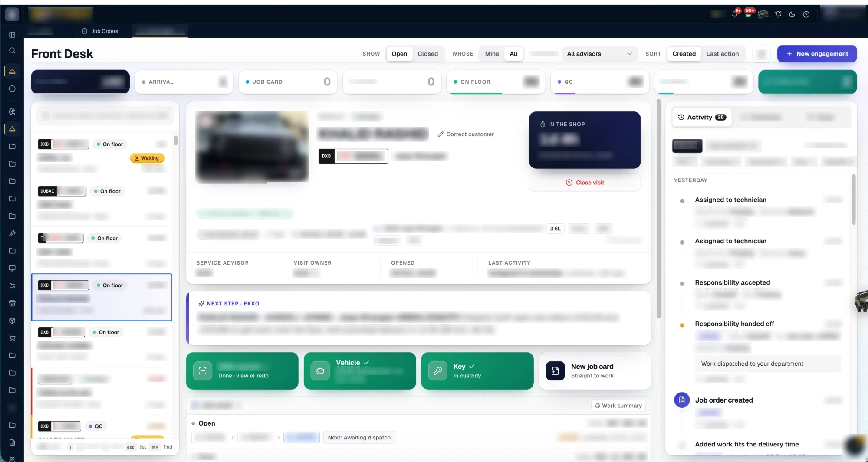Open the sliders icon in the sidebar

point(12,286)
